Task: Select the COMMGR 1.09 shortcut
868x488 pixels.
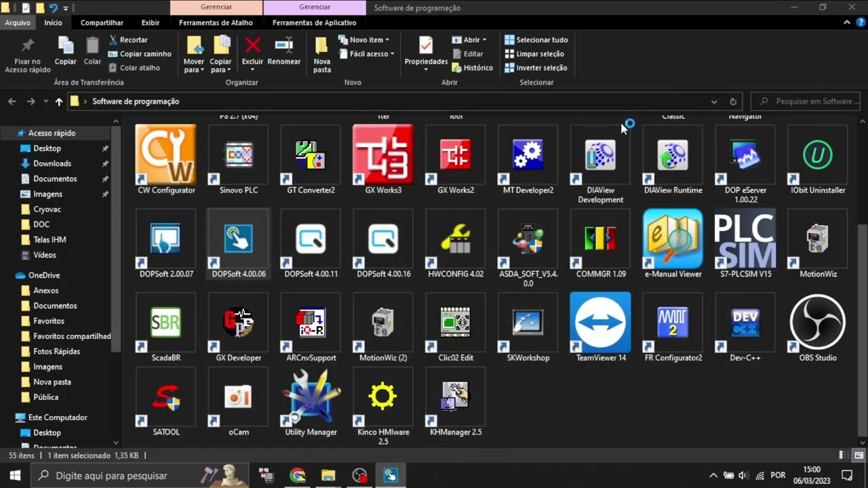Action: pos(601,244)
